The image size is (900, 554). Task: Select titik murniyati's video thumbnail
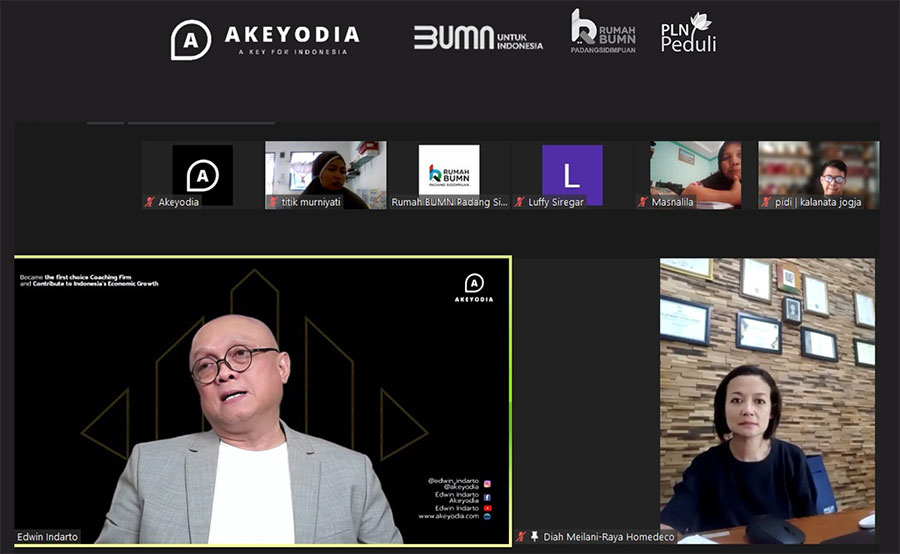326,174
